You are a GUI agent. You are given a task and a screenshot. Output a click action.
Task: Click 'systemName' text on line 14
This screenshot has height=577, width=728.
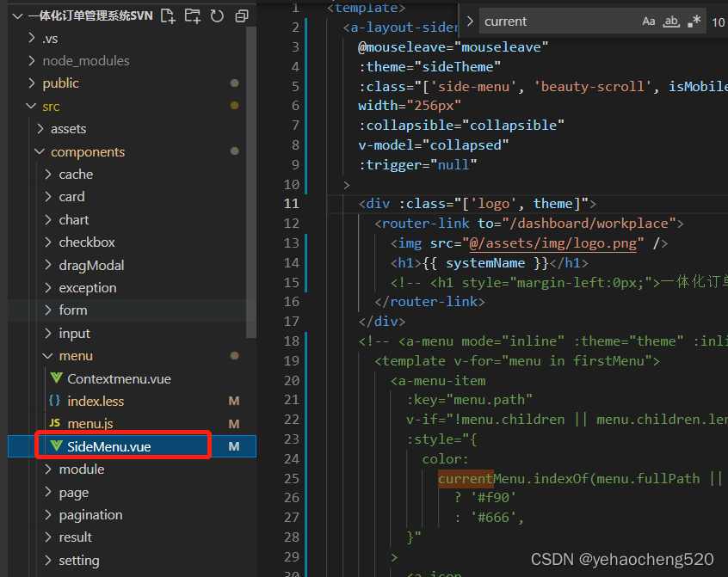pos(485,263)
